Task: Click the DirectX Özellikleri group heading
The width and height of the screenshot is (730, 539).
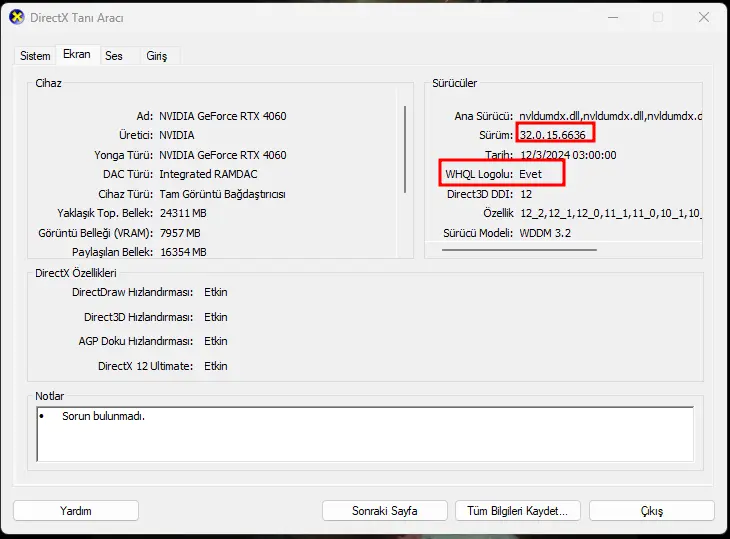Action: coord(76,273)
